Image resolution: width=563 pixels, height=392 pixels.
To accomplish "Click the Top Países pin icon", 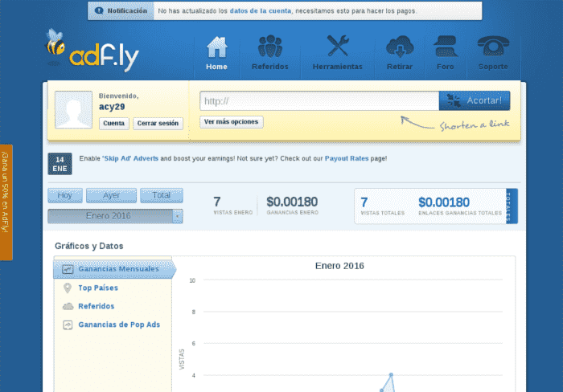I will (67, 288).
